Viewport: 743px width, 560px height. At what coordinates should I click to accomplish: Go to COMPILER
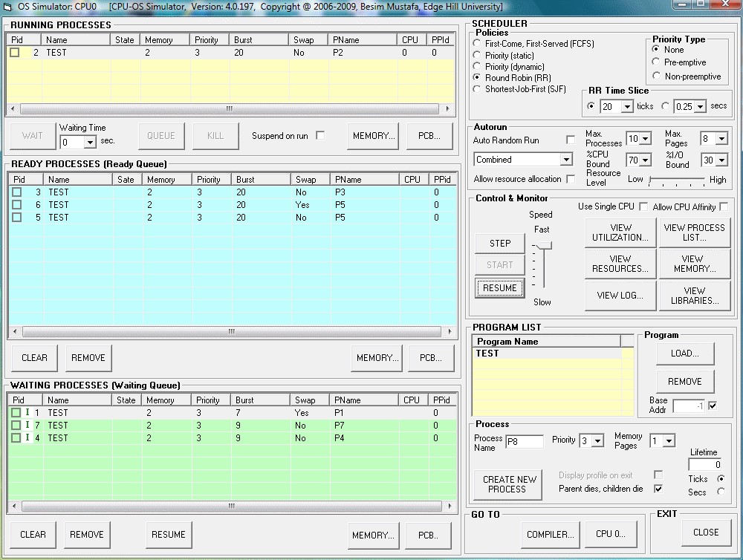coord(551,535)
